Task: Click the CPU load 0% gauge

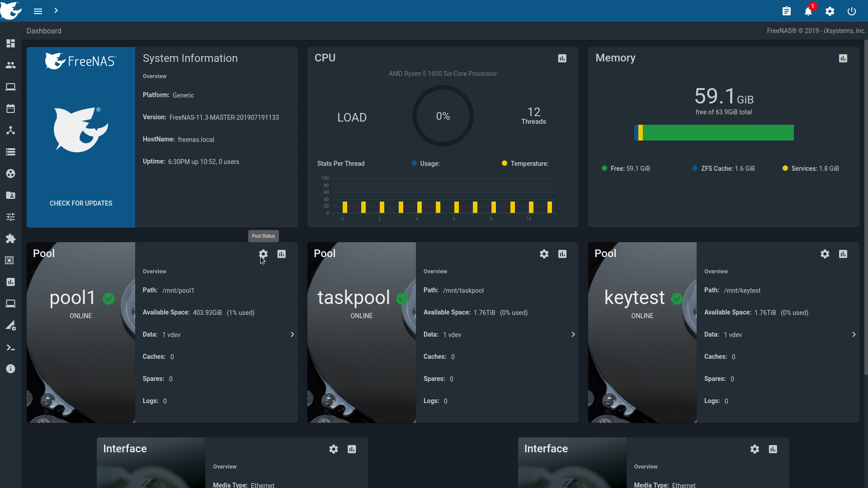Action: pos(443,116)
